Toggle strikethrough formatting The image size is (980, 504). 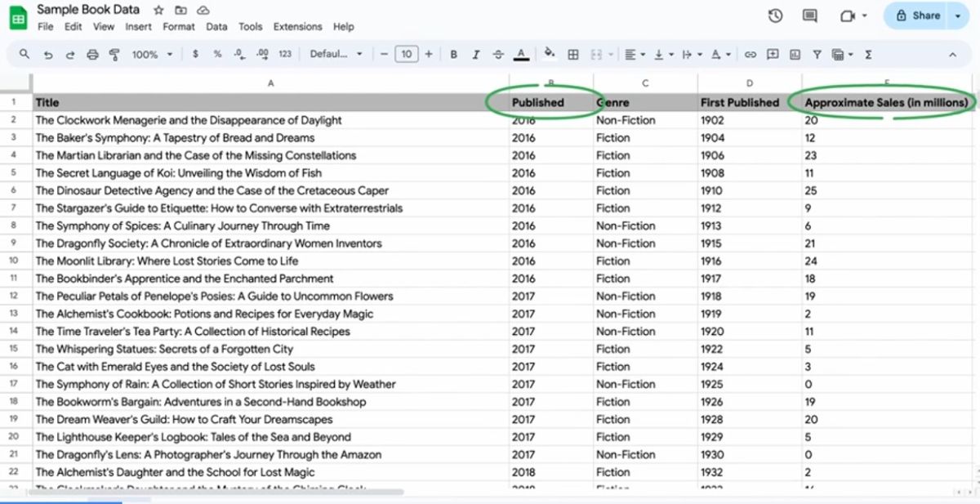point(498,55)
